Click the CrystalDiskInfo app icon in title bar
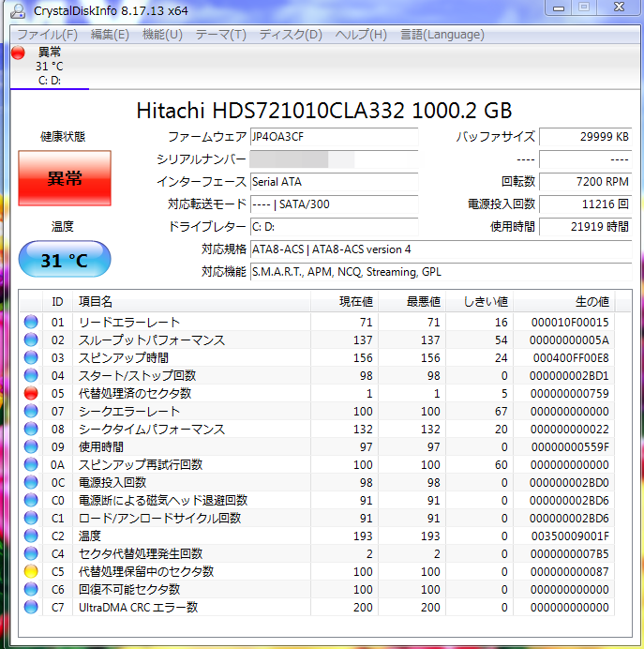 click(x=18, y=10)
